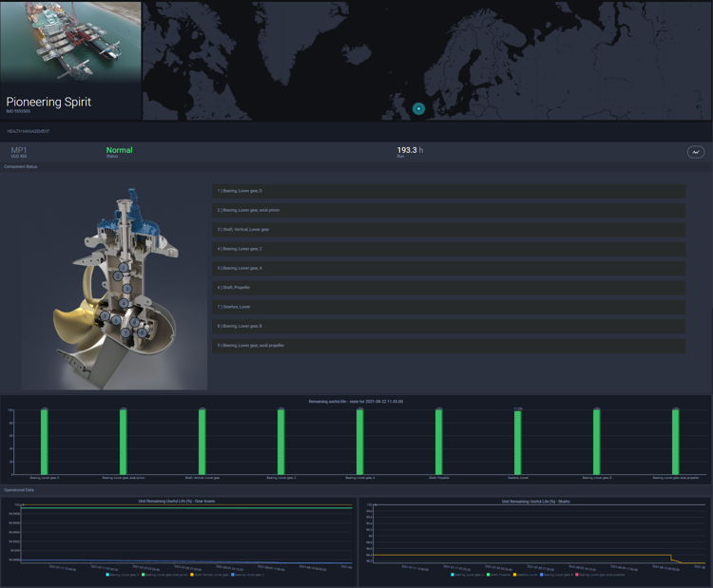
Task: Expand the 'Shaft, Vertical, Lower gear' component row
Action: click(x=448, y=230)
